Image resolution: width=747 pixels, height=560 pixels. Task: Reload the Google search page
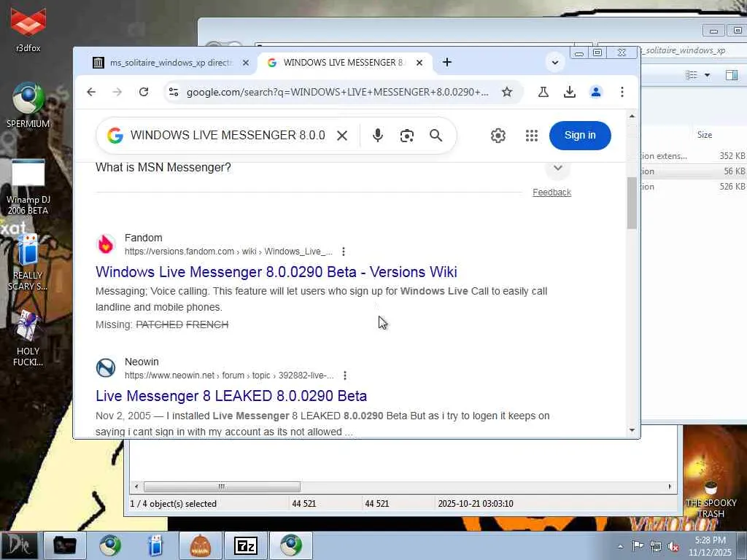tap(144, 92)
